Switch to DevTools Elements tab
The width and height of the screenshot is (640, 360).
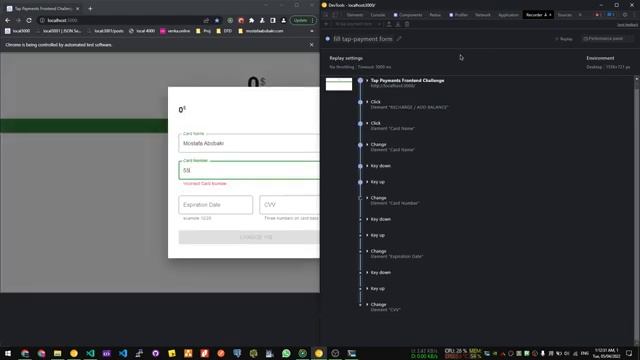coord(354,15)
